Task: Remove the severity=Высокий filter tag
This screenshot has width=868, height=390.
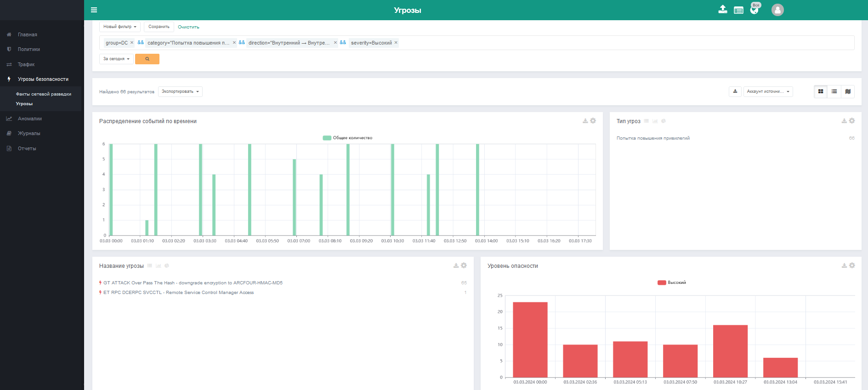Action: click(x=396, y=43)
